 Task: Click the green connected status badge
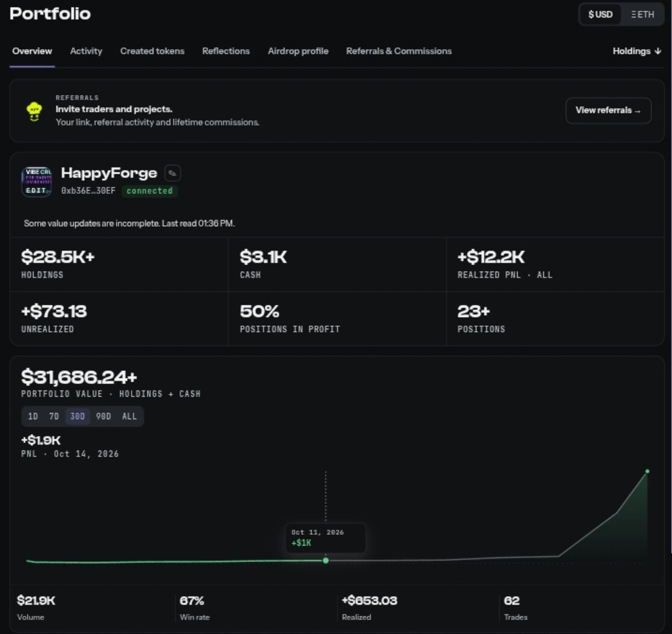(150, 191)
